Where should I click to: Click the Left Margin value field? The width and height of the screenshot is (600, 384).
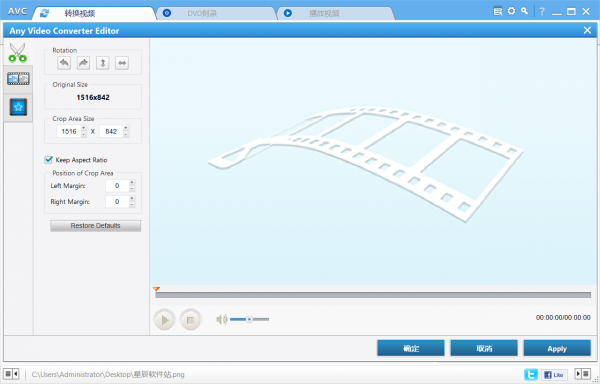(117, 185)
